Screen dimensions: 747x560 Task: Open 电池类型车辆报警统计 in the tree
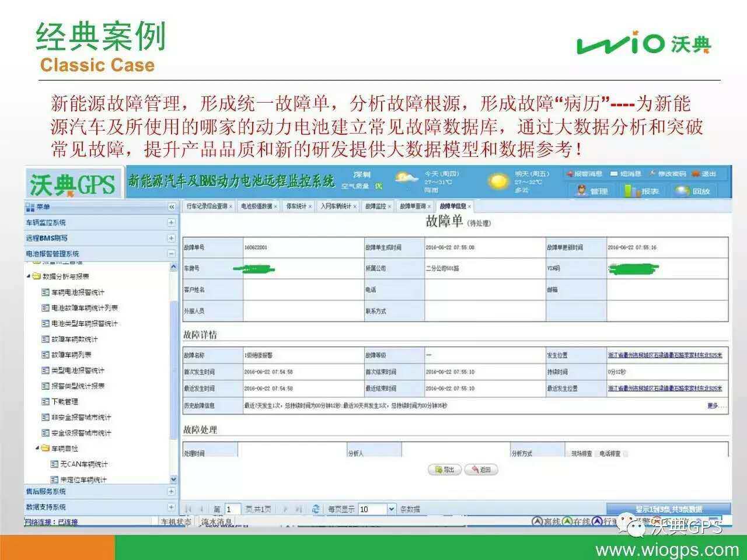point(85,324)
